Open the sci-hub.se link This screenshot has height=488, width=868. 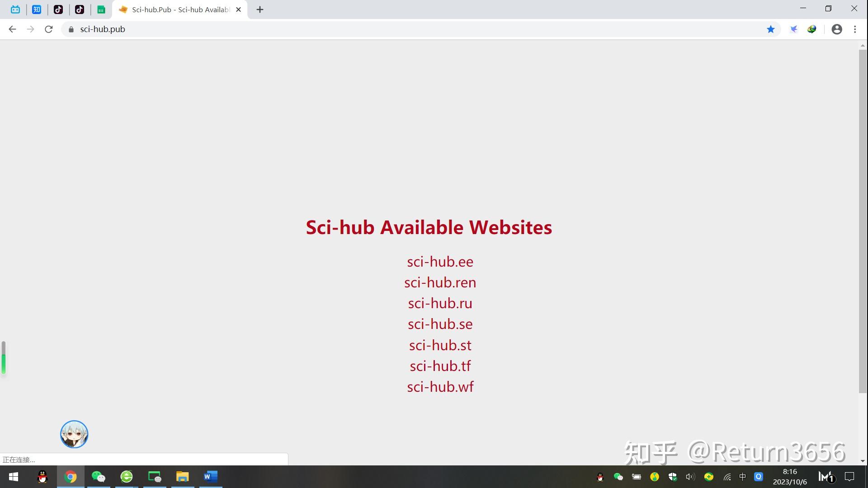coord(440,324)
